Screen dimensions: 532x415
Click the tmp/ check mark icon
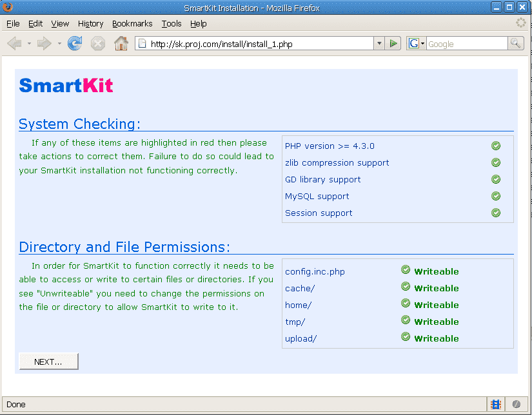click(x=406, y=320)
